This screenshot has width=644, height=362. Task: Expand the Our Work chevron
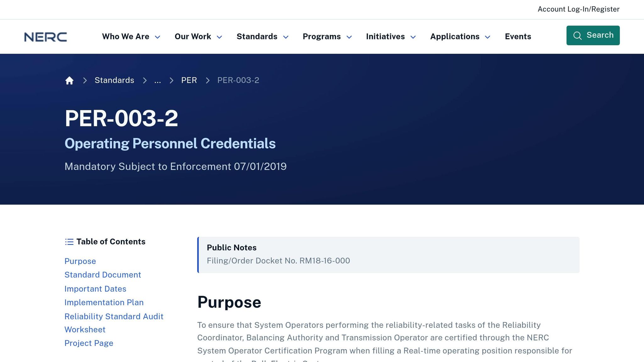tap(219, 37)
